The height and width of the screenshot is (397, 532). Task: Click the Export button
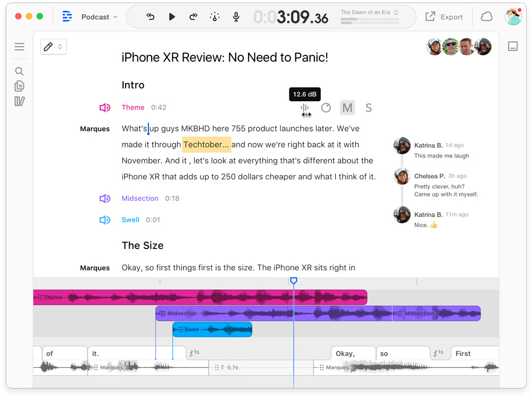click(444, 17)
